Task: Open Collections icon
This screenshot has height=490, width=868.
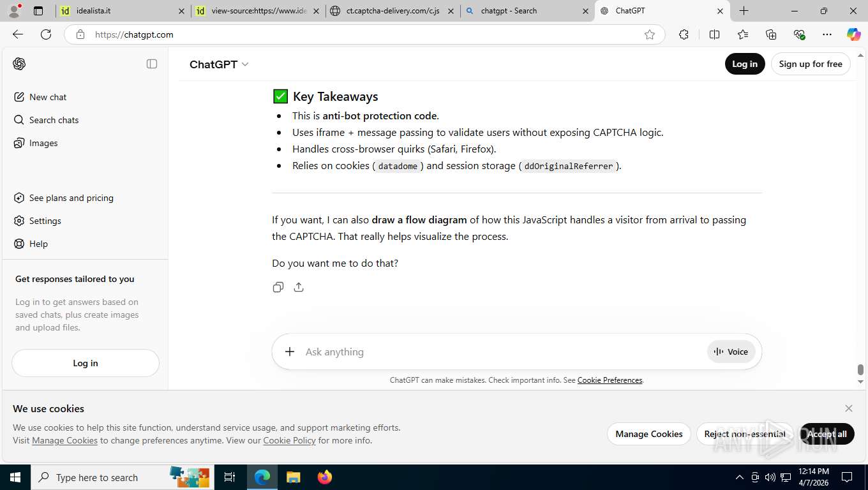Action: [x=771, y=34]
